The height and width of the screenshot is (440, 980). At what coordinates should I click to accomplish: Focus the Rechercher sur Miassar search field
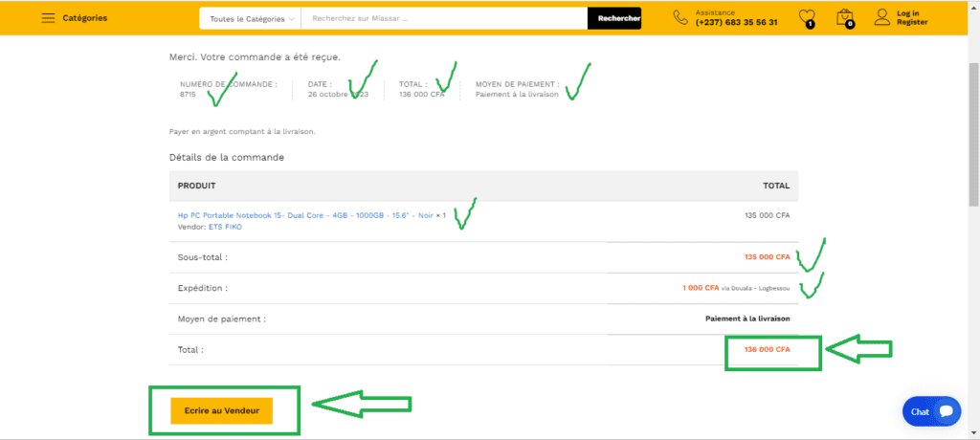[x=443, y=18]
